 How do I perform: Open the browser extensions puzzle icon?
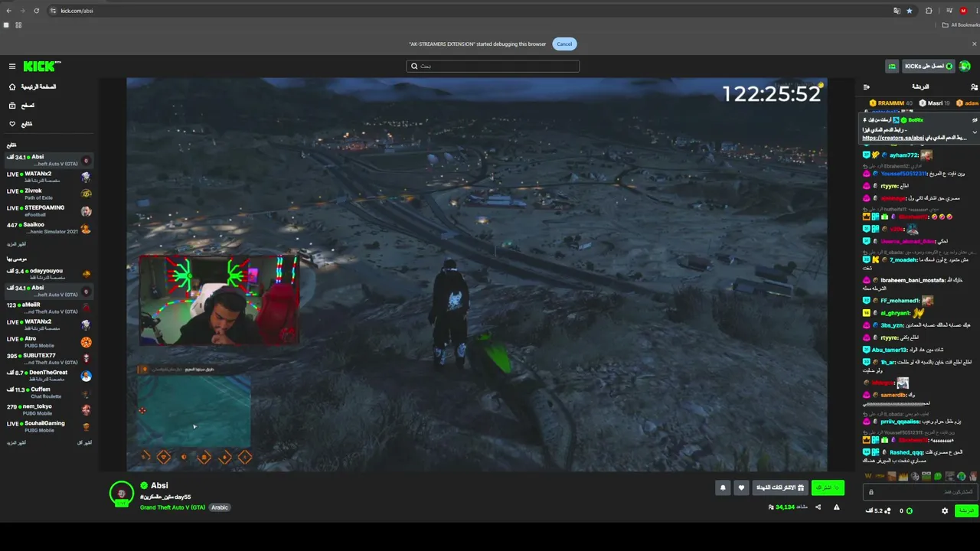(929, 11)
